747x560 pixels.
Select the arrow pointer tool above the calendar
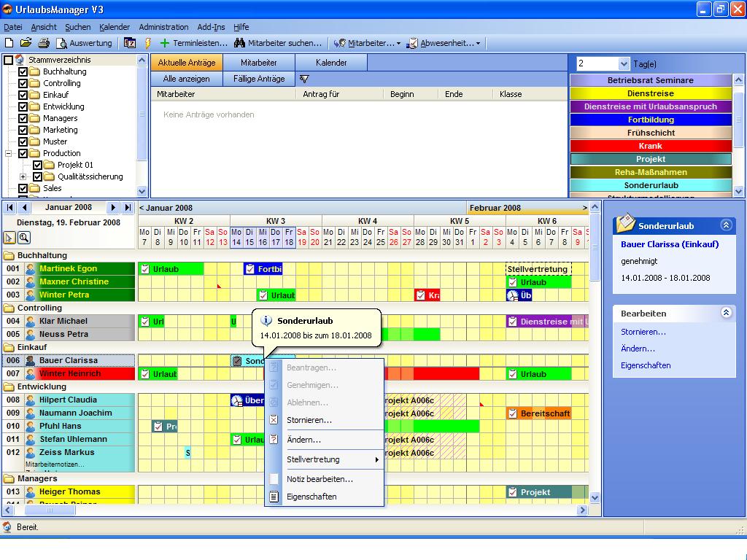(x=9, y=237)
